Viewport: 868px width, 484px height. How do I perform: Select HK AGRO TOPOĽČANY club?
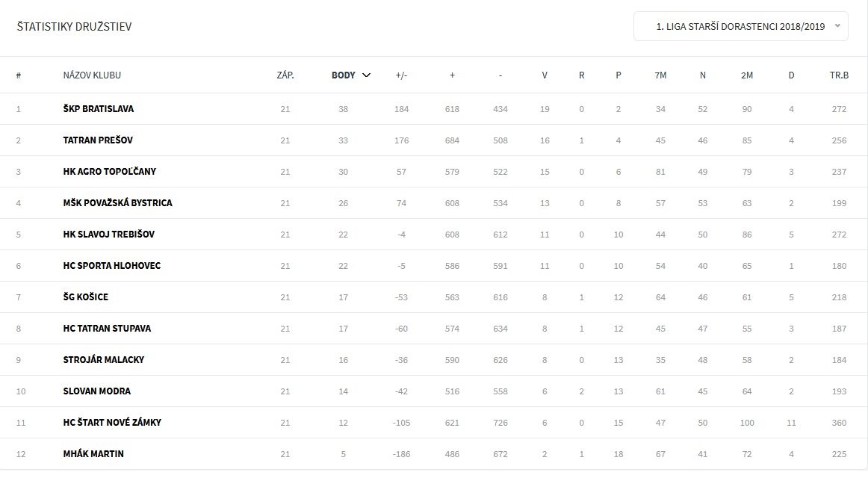[x=109, y=172]
